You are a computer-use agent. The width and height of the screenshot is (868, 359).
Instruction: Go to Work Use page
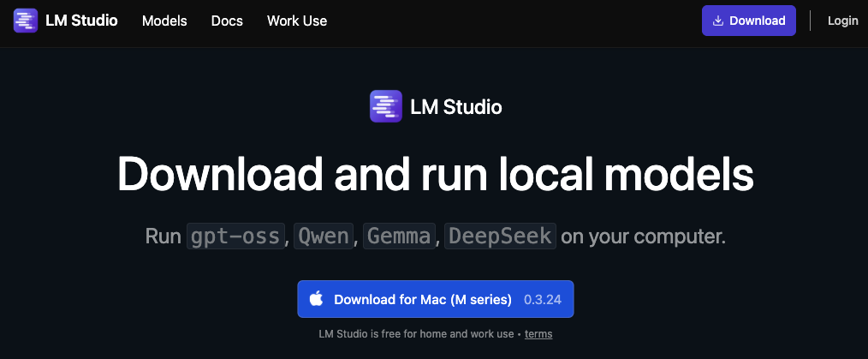297,21
